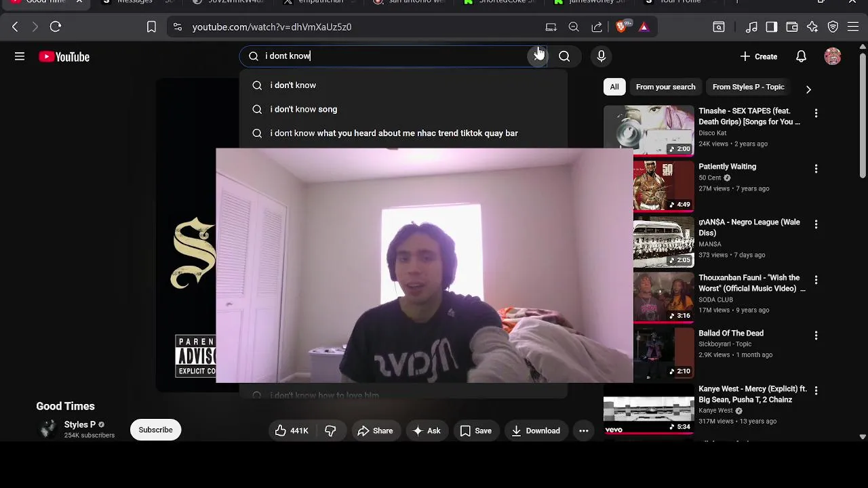Open the Leo AI sparkle icon in the toolbar

coord(812,27)
